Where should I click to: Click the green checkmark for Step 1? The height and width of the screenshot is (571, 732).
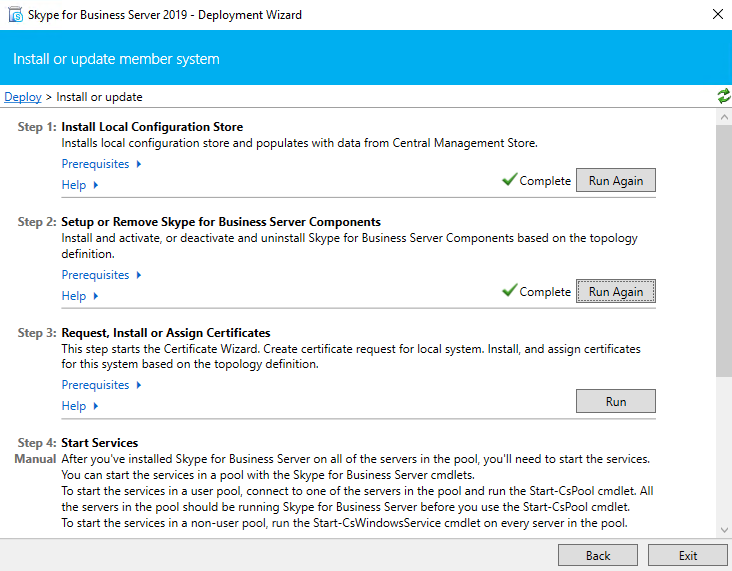tap(509, 180)
